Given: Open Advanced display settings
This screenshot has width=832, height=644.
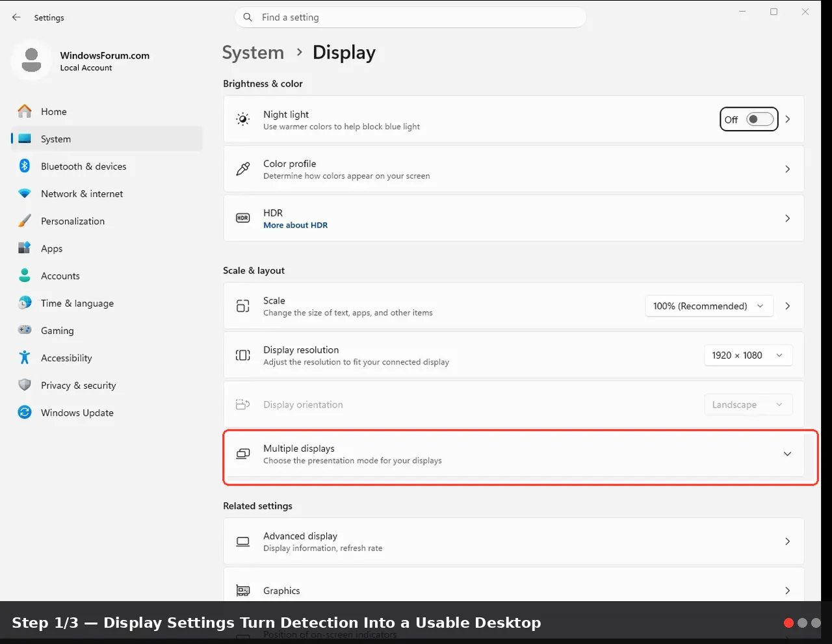Looking at the screenshot, I should point(513,541).
